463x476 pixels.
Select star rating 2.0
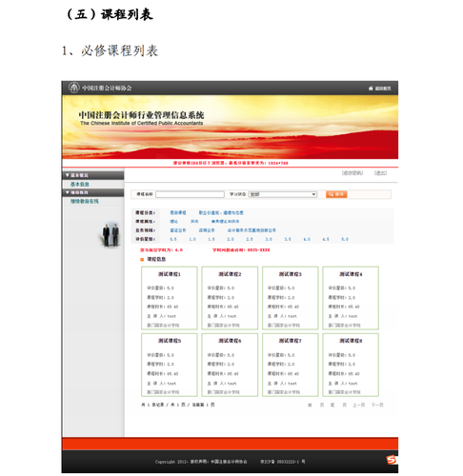click(x=231, y=239)
